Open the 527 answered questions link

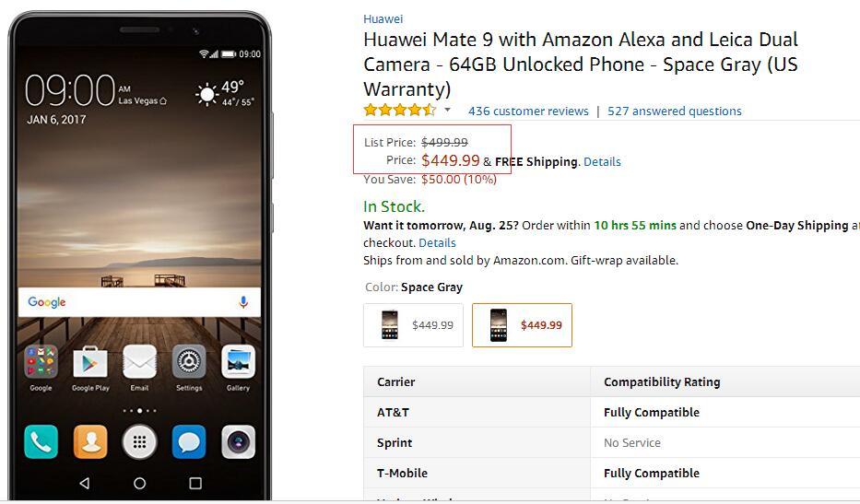tap(674, 111)
